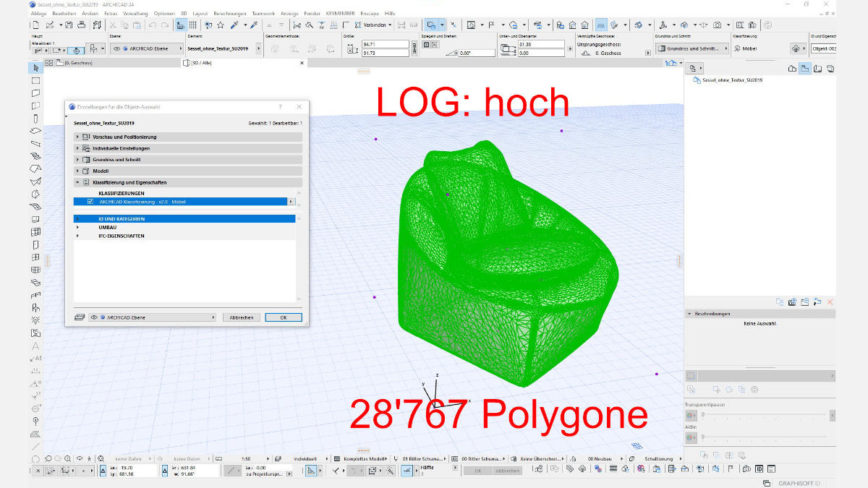
Task: Click the layer stack icon in dialog footer
Action: pos(80,317)
